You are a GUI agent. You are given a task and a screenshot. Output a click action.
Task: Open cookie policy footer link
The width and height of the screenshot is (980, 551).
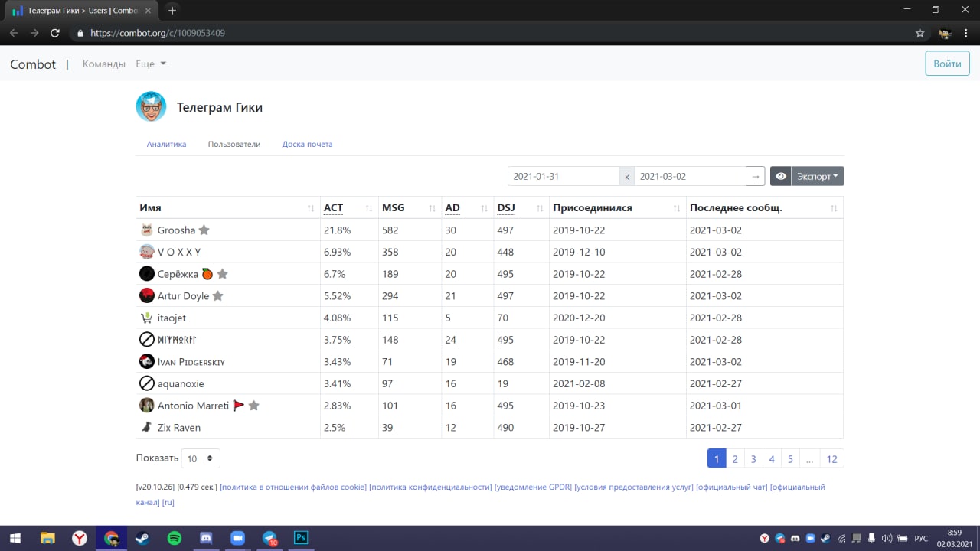point(293,487)
